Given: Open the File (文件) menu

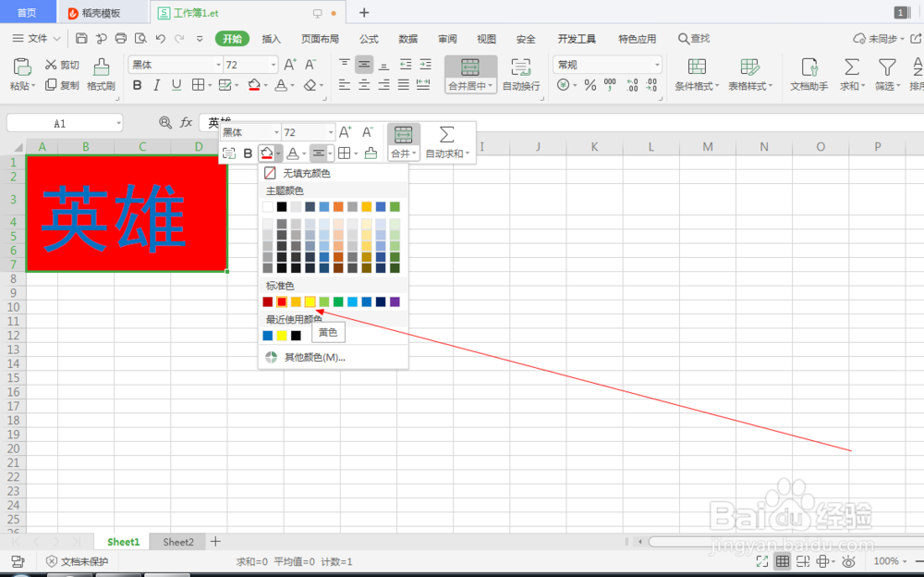Looking at the screenshot, I should (x=37, y=38).
